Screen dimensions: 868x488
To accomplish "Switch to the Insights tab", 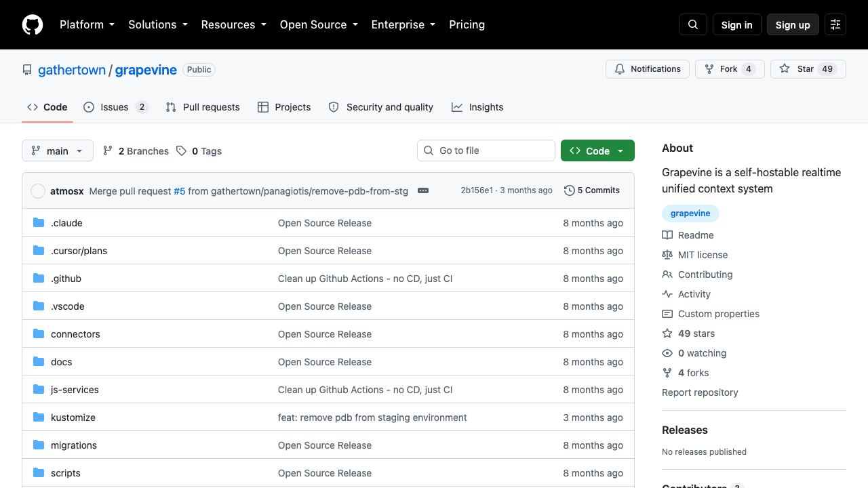I will [477, 107].
